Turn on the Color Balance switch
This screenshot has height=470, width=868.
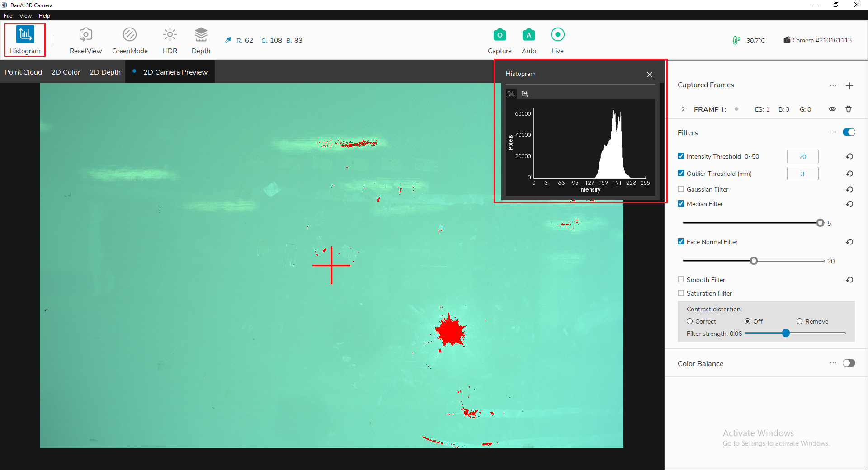point(849,363)
